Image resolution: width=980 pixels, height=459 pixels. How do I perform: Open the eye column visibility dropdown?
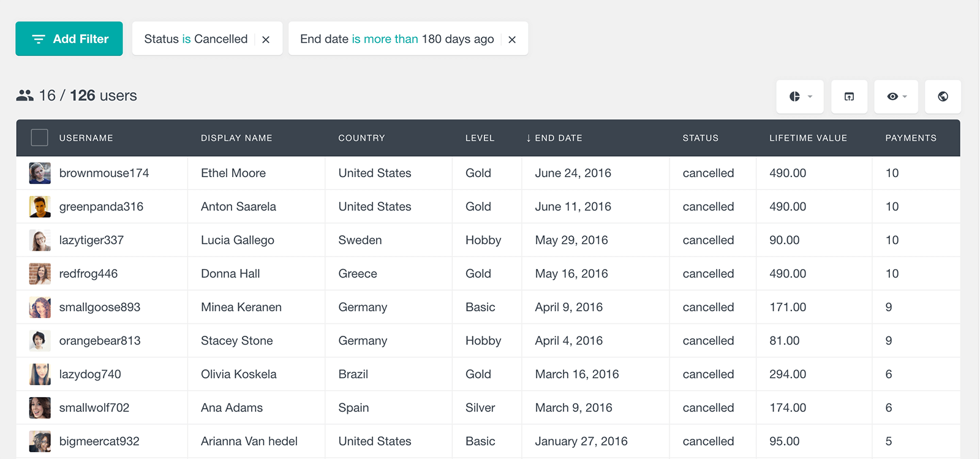click(x=896, y=96)
